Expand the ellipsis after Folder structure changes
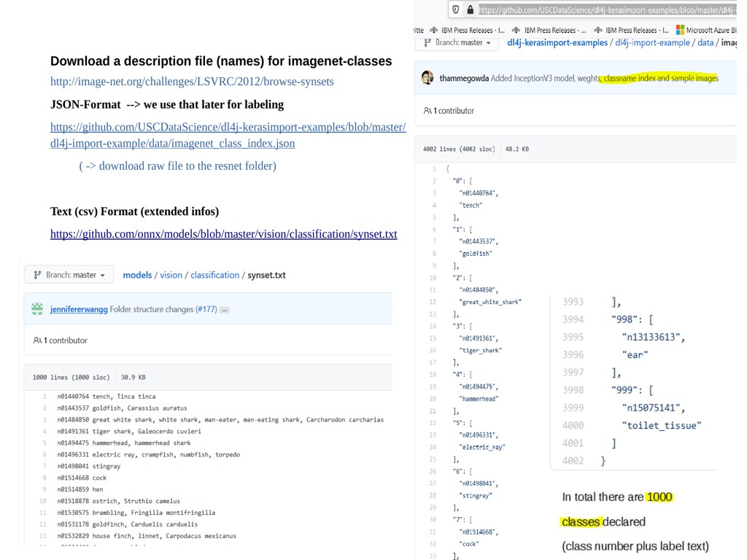Screen dimensions: 747x560 point(225,310)
